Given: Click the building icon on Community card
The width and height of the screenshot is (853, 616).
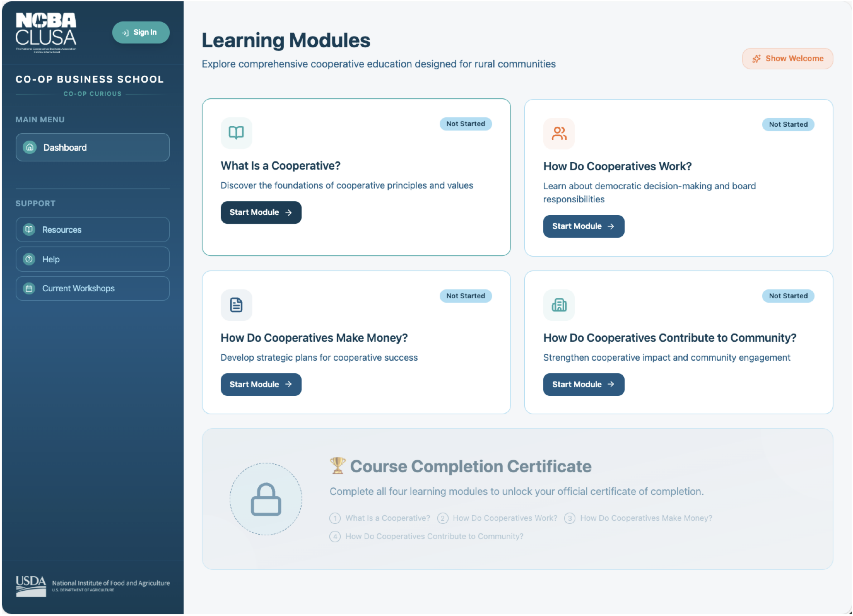Looking at the screenshot, I should pos(559,305).
